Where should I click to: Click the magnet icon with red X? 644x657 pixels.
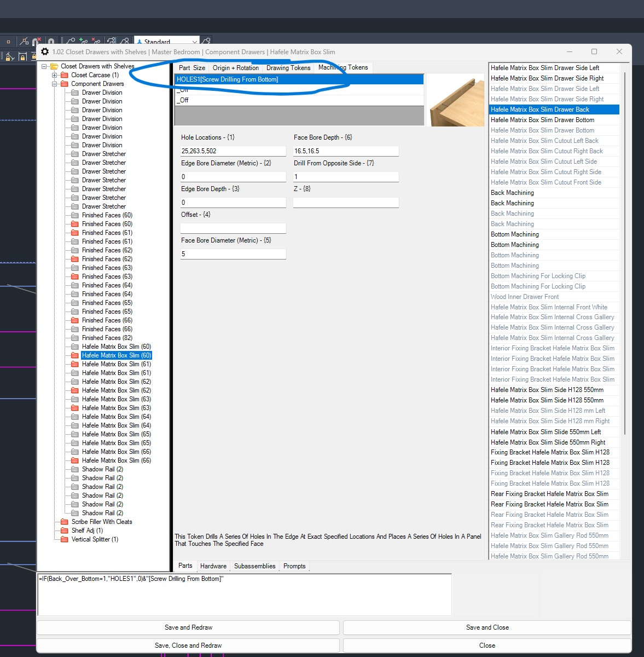36,41
